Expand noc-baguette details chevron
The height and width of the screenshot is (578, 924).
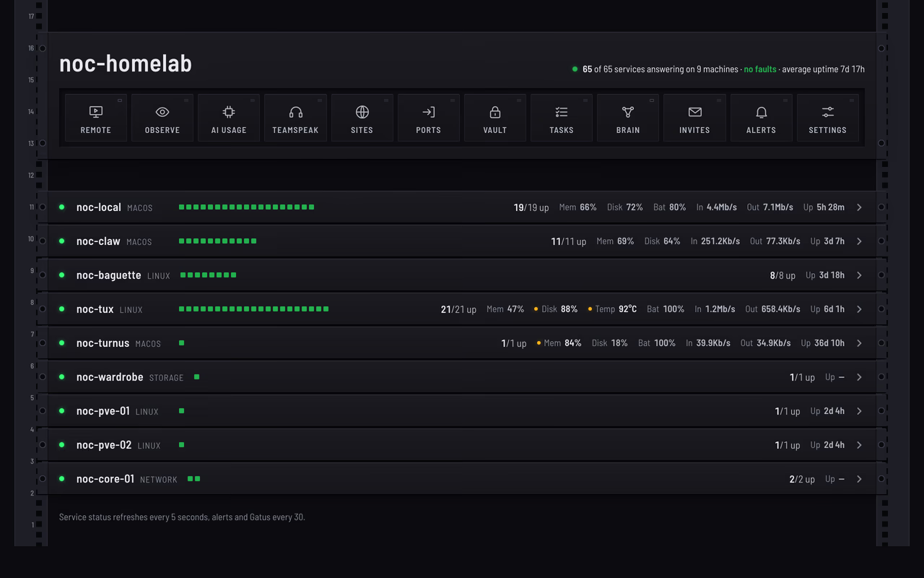click(859, 275)
